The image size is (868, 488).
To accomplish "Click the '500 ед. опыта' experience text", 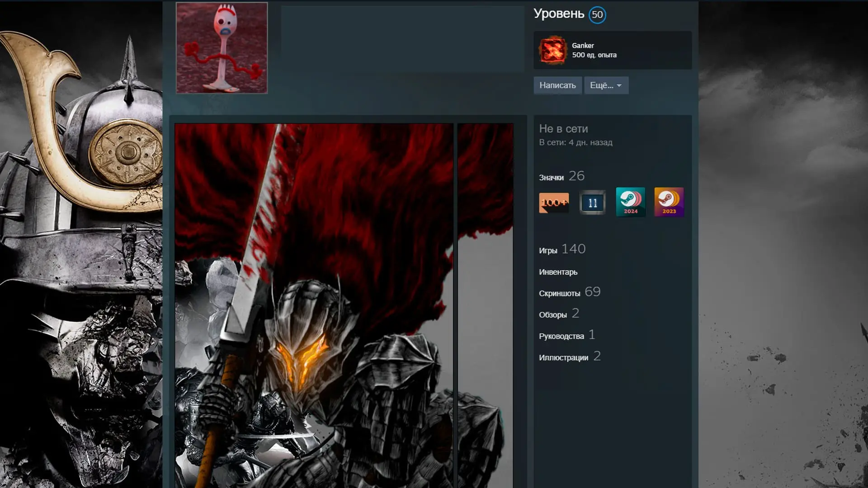I will click(x=594, y=55).
